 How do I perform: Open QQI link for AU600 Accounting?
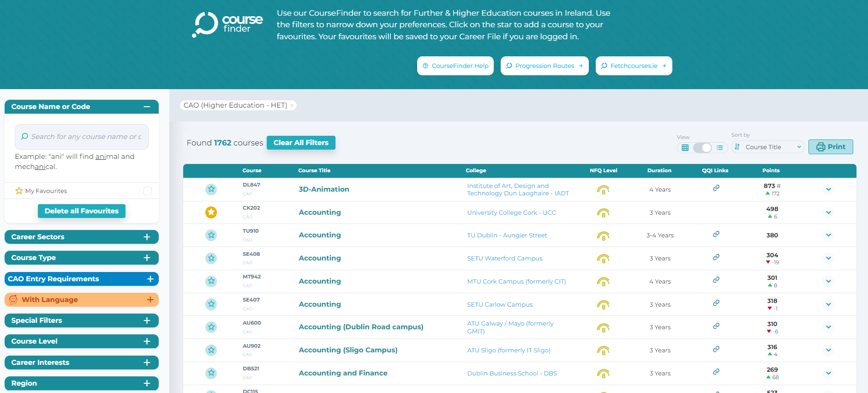[716, 326]
